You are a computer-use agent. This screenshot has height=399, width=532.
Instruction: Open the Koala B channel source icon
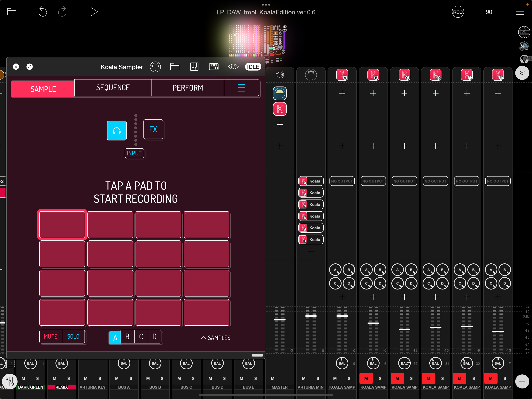pyautogui.click(x=373, y=75)
